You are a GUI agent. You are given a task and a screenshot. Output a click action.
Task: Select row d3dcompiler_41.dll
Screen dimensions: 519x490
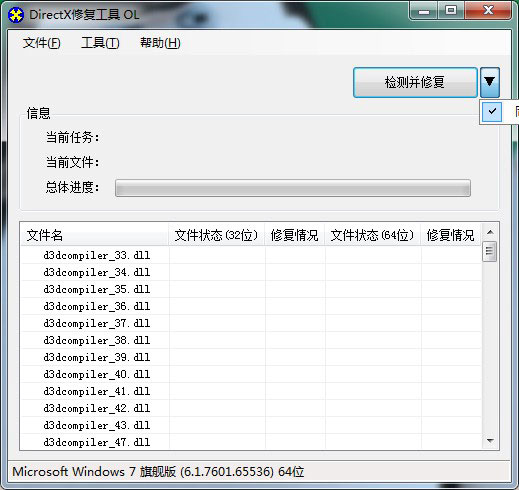tap(251, 391)
